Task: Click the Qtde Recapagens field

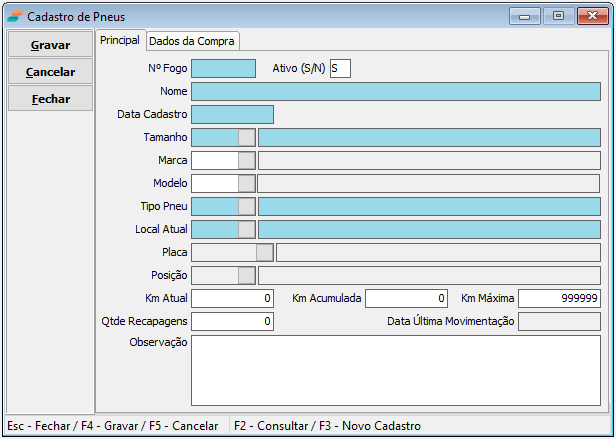Action: click(x=232, y=321)
